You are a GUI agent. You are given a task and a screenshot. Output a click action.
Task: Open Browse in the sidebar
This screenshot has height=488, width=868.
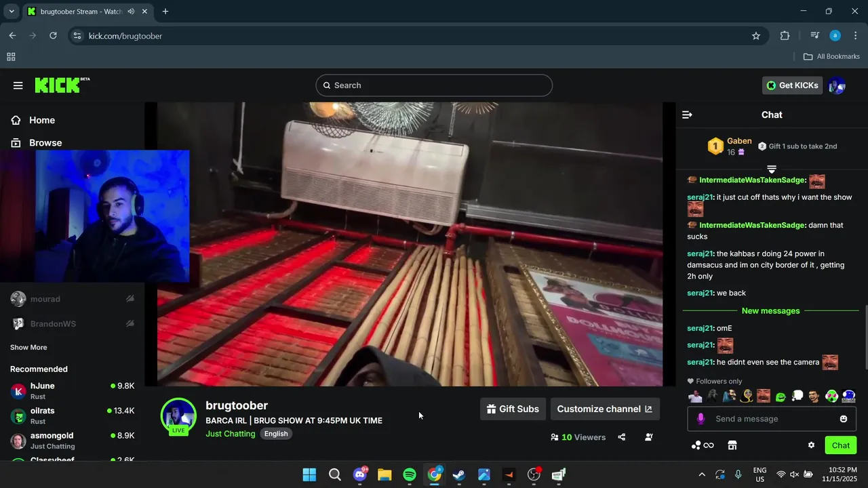coord(45,143)
